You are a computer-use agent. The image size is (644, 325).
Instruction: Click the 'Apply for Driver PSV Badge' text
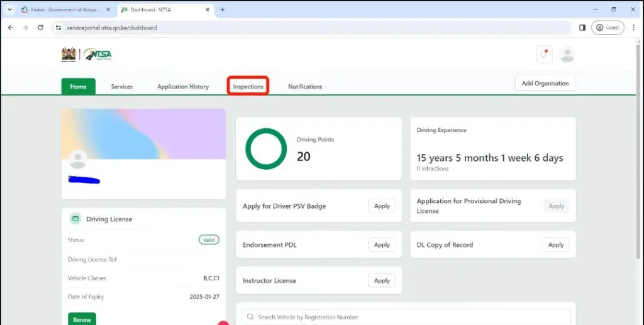click(284, 206)
